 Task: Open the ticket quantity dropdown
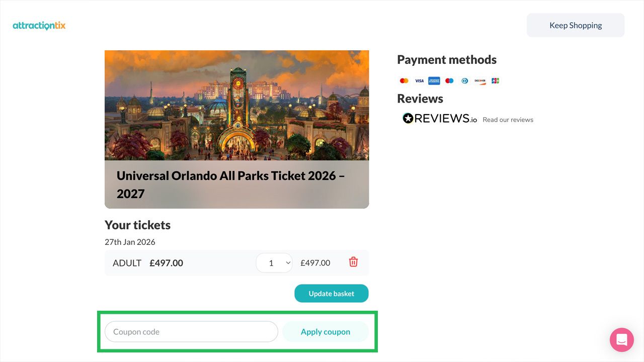tap(274, 262)
